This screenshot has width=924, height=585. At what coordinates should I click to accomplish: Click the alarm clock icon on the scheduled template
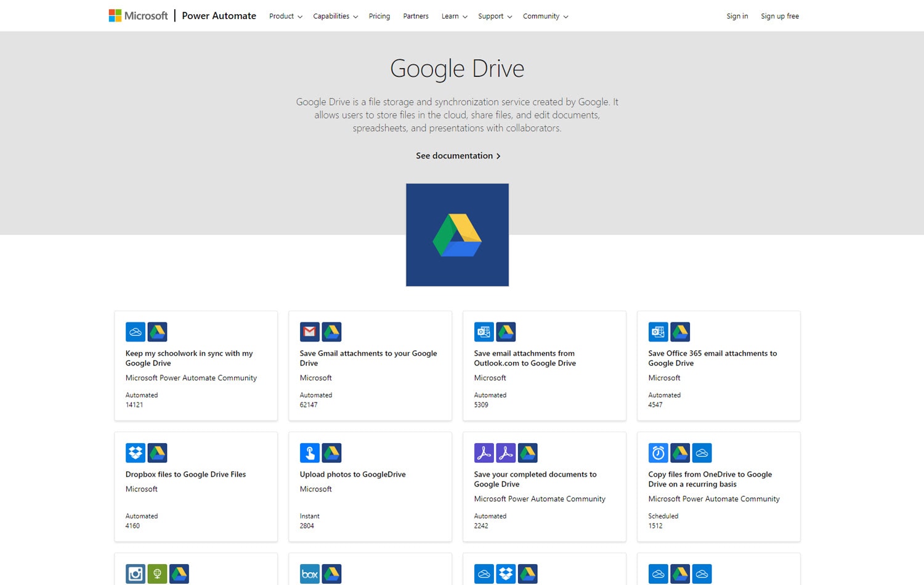coord(659,452)
